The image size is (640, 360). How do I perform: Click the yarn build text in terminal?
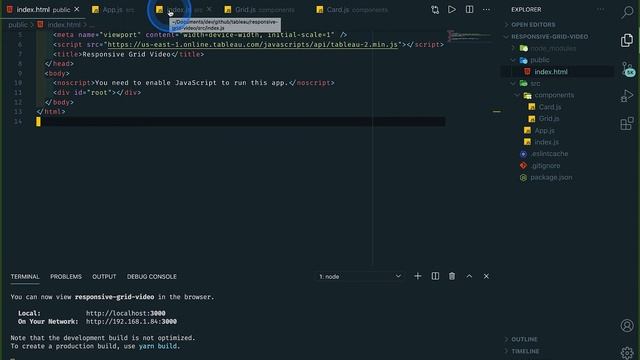pos(158,346)
